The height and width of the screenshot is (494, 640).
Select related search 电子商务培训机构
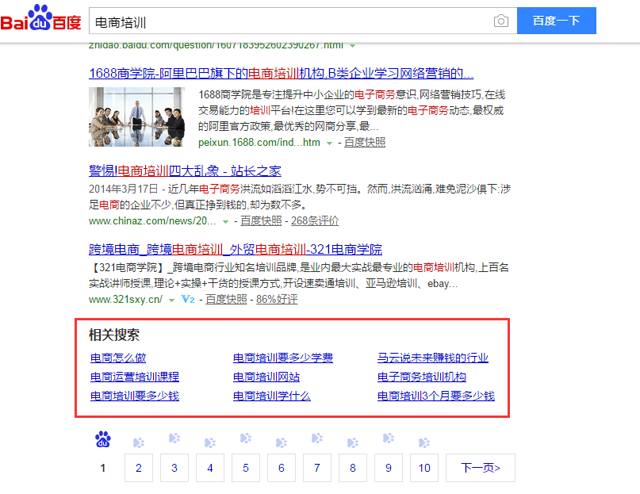tap(422, 376)
